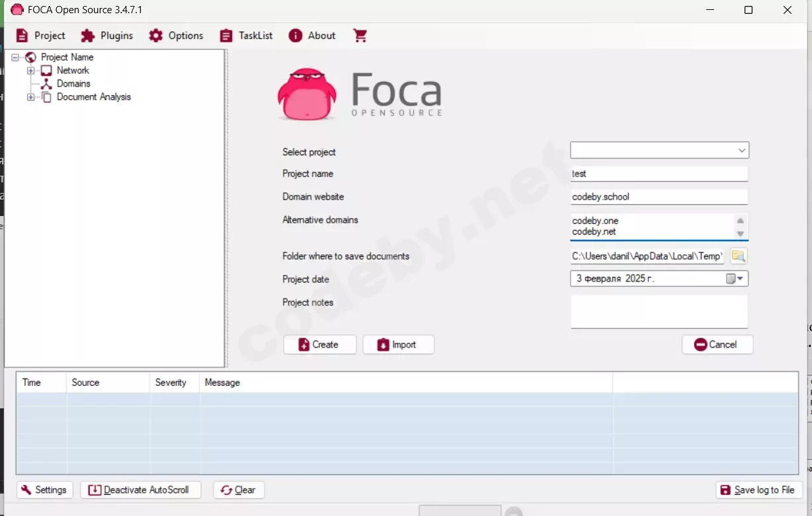
Task: Select the Domains tree item label
Action: click(x=73, y=84)
